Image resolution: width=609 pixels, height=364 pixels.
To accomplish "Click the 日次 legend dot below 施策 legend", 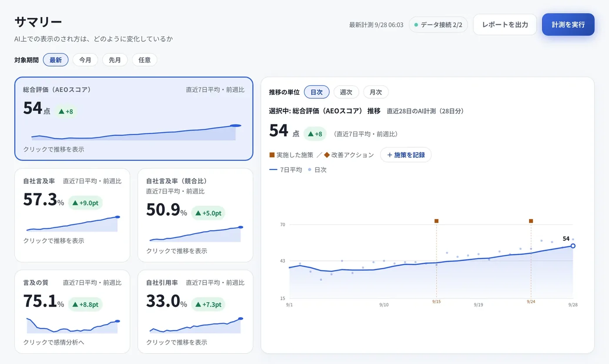I will (309, 170).
